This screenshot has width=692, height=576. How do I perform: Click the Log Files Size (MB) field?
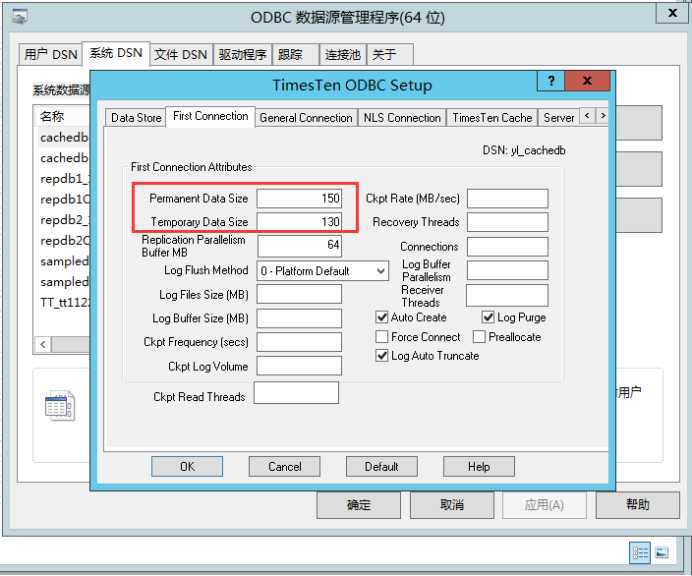click(x=299, y=294)
